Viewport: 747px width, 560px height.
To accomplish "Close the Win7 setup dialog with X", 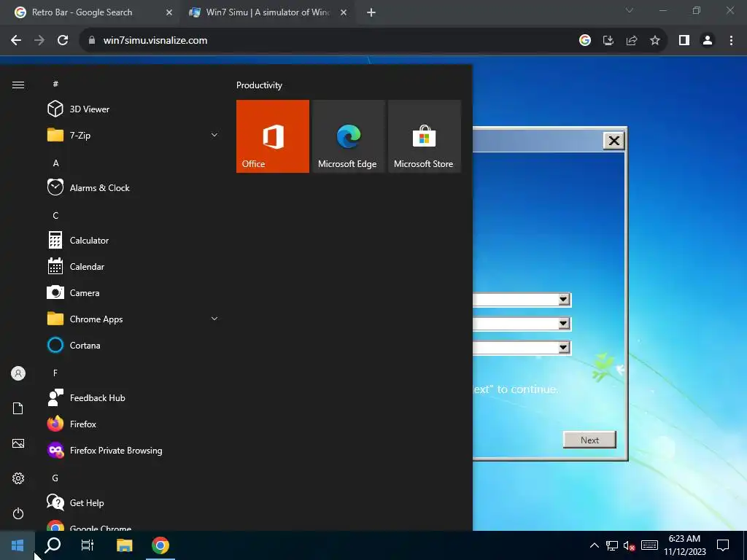I will coord(614,141).
